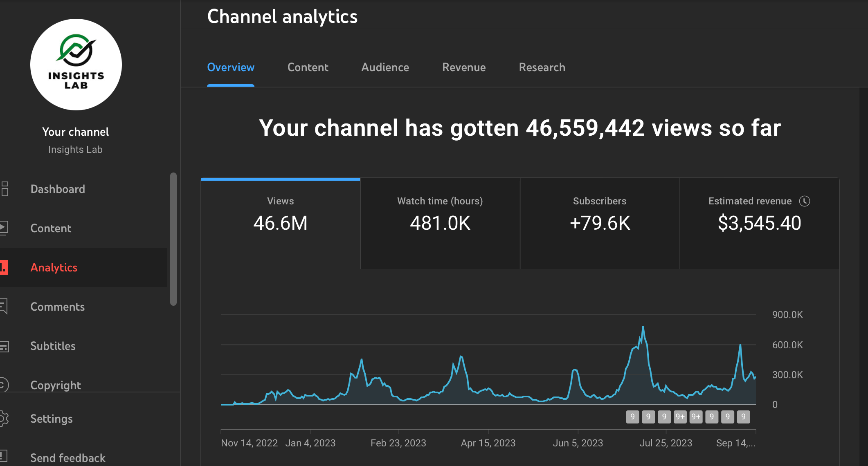Image resolution: width=868 pixels, height=466 pixels.
Task: Select the Subscribers metric card
Action: click(600, 223)
